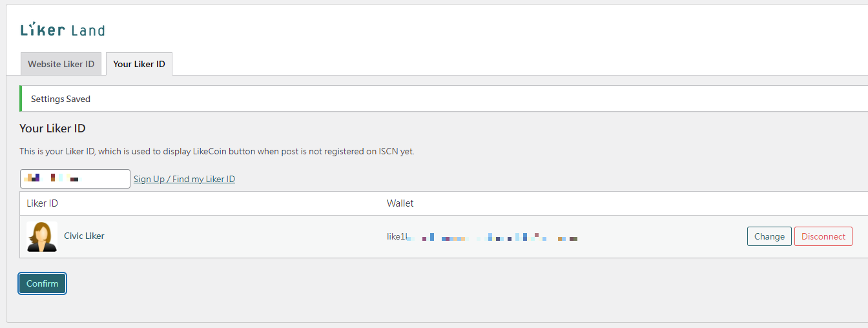Focus the Liker ID text input field
Image resolution: width=868 pixels, height=328 pixels.
click(x=75, y=179)
